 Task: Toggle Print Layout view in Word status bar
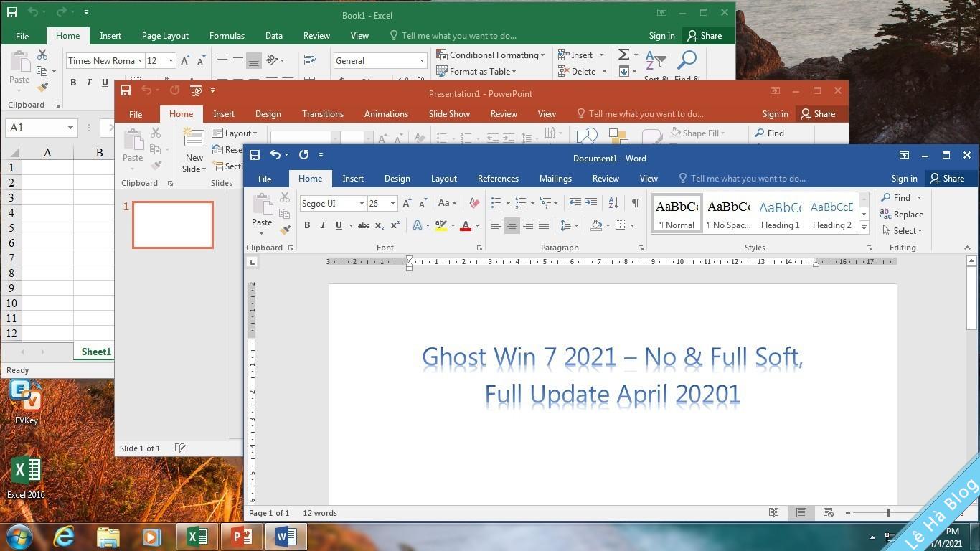(x=801, y=512)
